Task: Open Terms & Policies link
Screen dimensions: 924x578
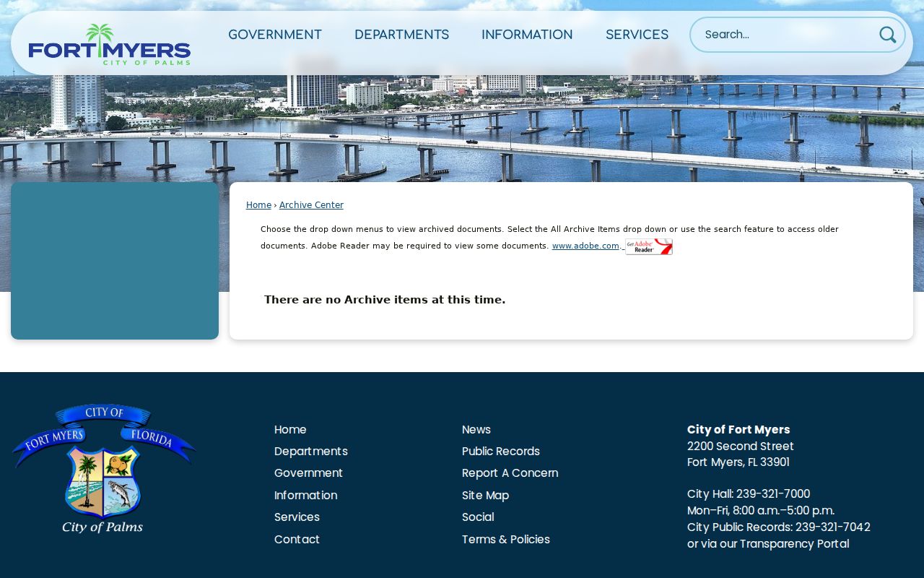Action: click(x=506, y=539)
